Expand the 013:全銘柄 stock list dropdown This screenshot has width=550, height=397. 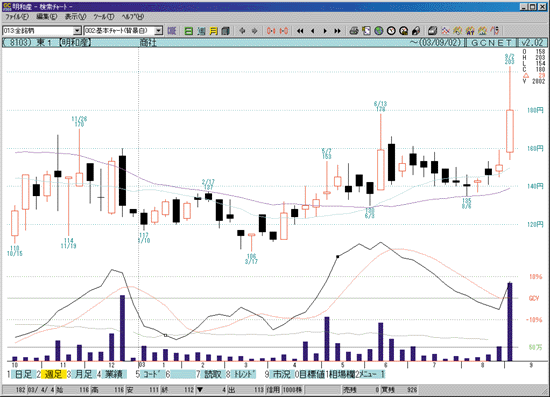(77, 31)
